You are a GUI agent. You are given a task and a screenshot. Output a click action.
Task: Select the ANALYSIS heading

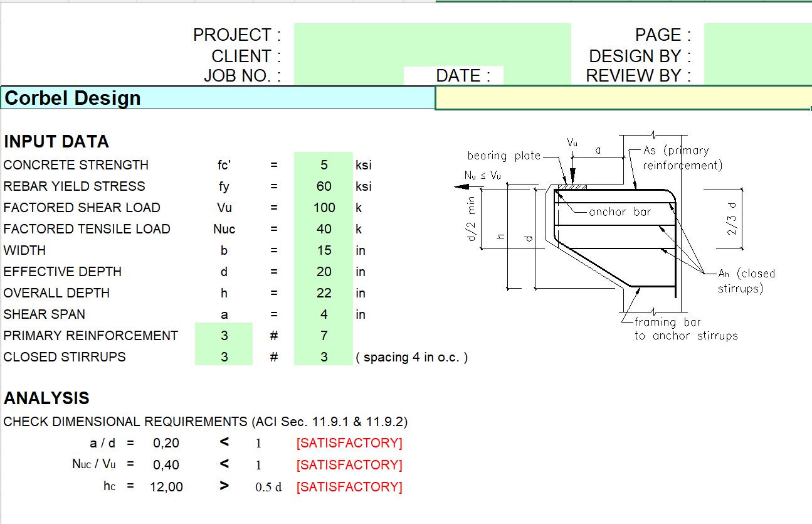pos(46,398)
